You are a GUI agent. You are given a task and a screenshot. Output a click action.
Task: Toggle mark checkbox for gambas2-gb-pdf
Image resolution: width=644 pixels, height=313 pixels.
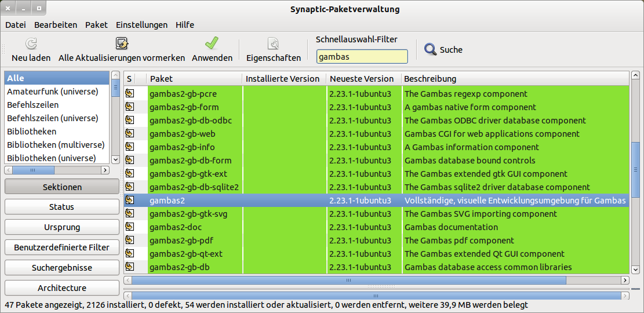(x=129, y=241)
